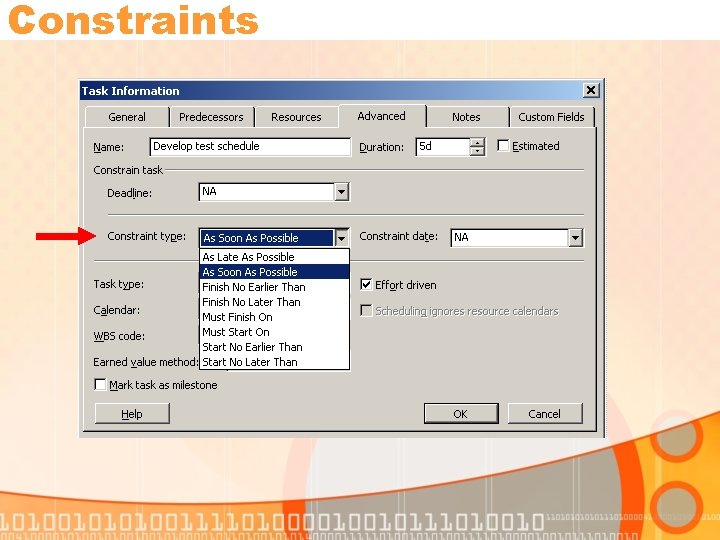720x540 pixels.
Task: Click the Help button
Action: (x=132, y=414)
